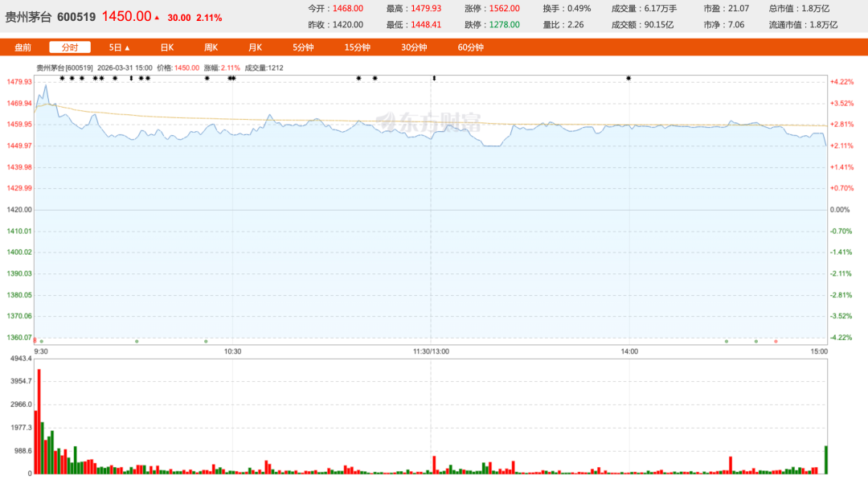Viewport: 868px width, 480px height.
Task: Click the red up-triangle beside the price
Action: (157, 18)
